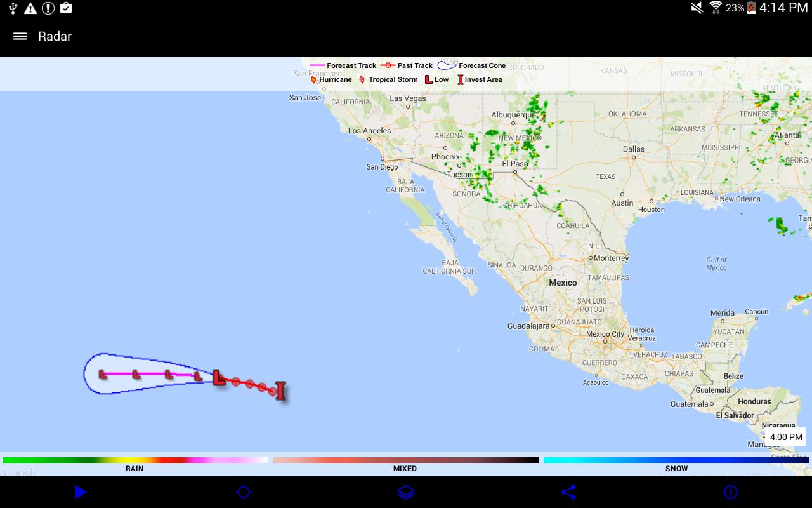Tap the battery indicator in status bar

point(752,8)
